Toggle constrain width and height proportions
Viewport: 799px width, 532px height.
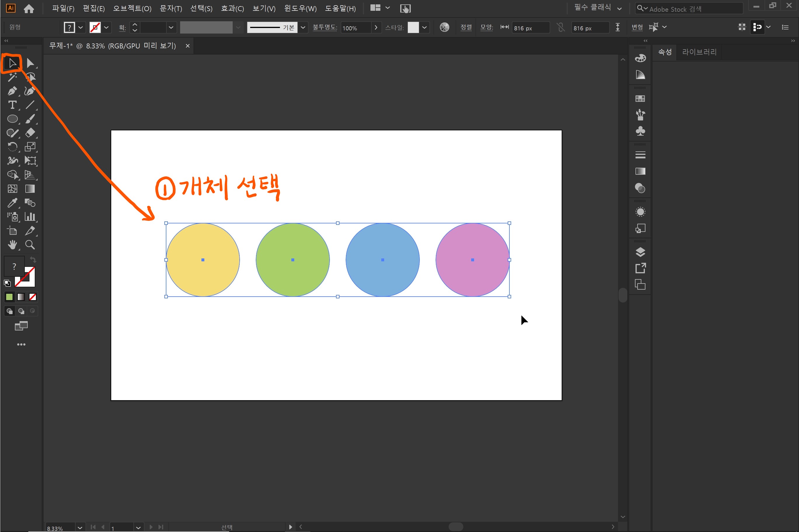560,27
